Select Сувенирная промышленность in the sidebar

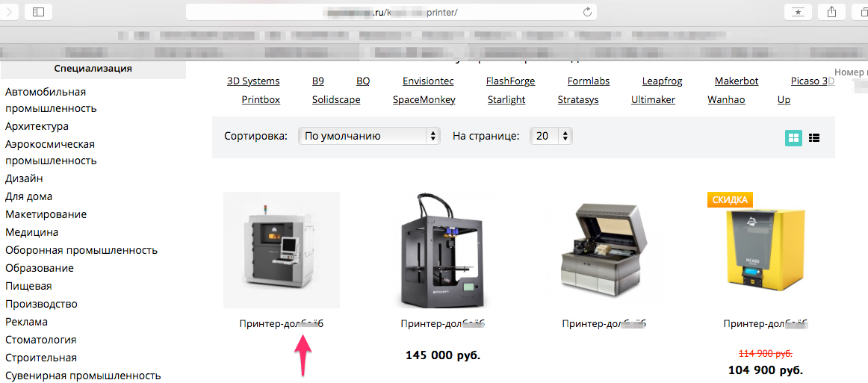83,376
